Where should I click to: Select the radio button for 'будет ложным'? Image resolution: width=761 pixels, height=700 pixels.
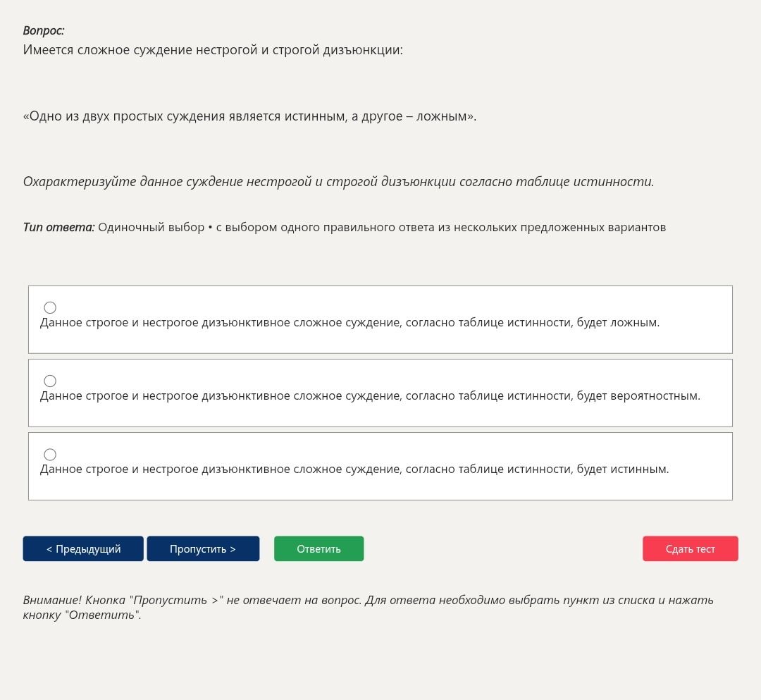coord(50,307)
